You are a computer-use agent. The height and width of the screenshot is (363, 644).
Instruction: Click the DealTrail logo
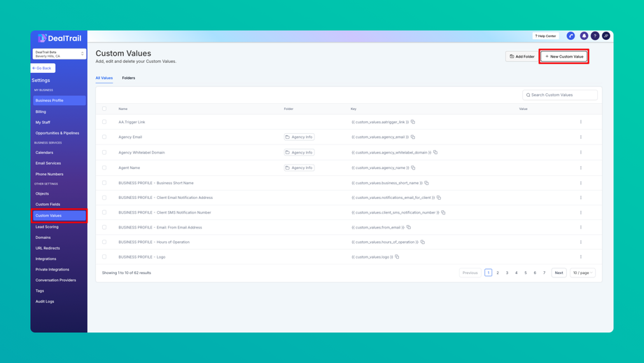pyautogui.click(x=59, y=39)
